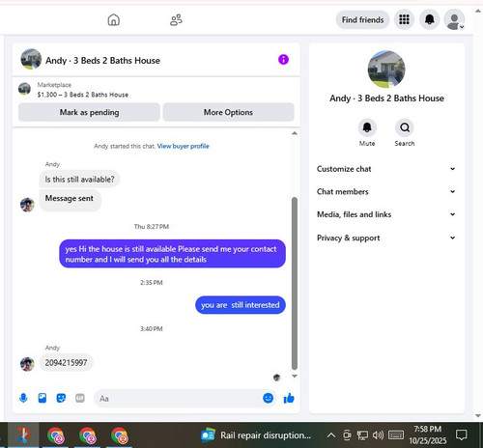
Task: Open the Marketplace listing thumbnail
Action: point(24,89)
